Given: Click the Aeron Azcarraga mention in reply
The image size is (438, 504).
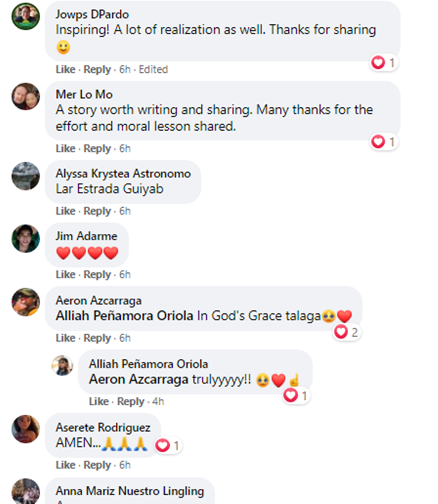Looking at the screenshot, I should click(x=139, y=380).
